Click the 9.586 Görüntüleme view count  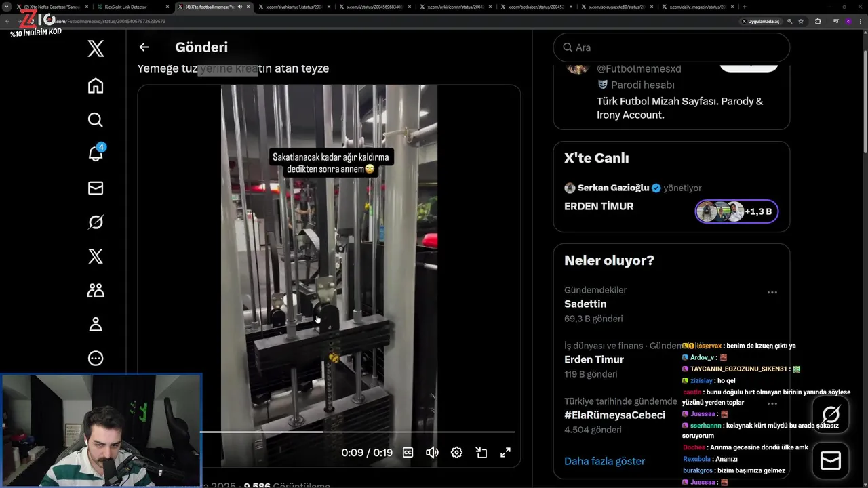(287, 485)
